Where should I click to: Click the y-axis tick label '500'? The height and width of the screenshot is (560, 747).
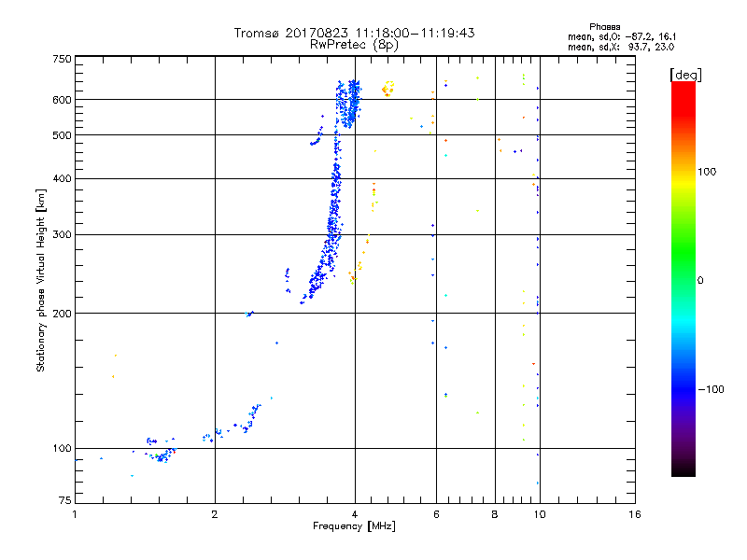62,135
